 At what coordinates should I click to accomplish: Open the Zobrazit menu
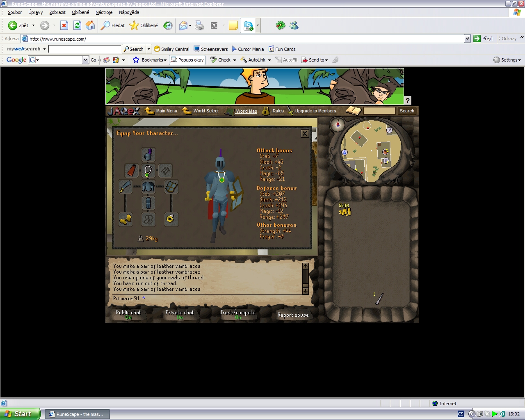coord(57,12)
